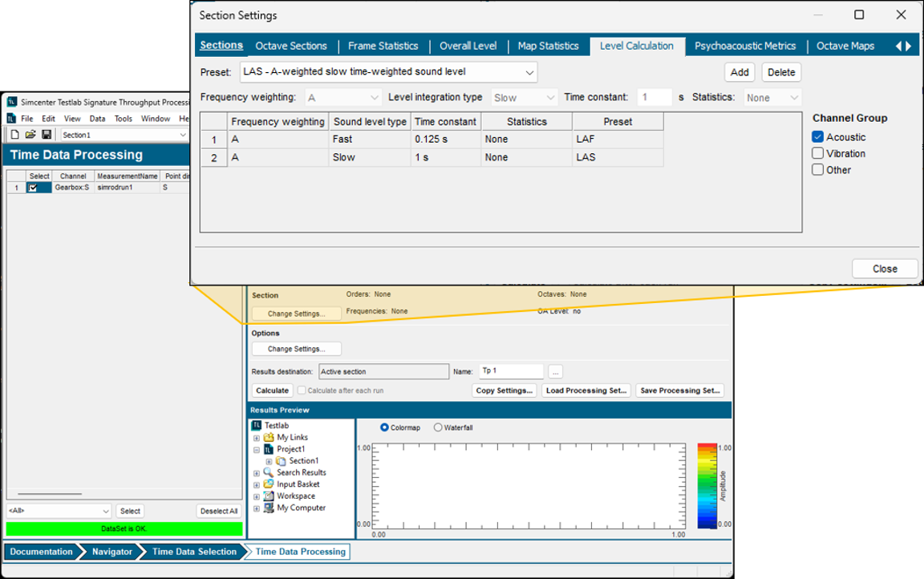Click the Save floppy disk icon
924x579 pixels.
pyautogui.click(x=47, y=135)
